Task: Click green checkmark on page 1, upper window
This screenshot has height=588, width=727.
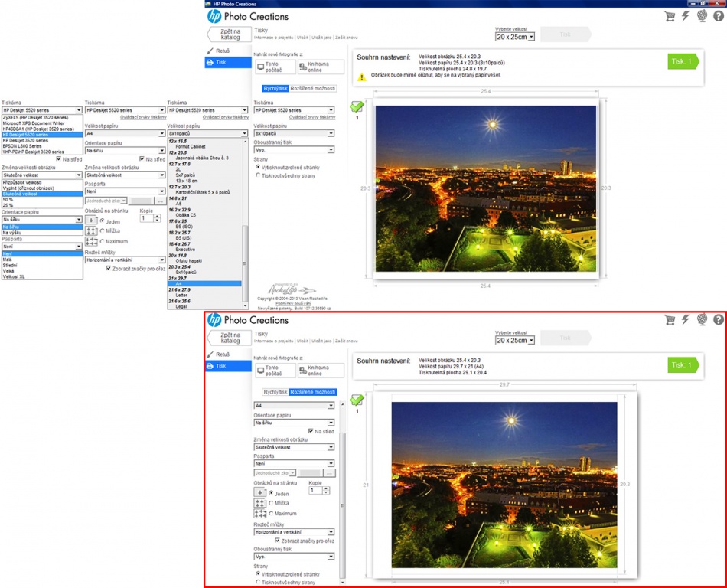Action: (x=357, y=106)
